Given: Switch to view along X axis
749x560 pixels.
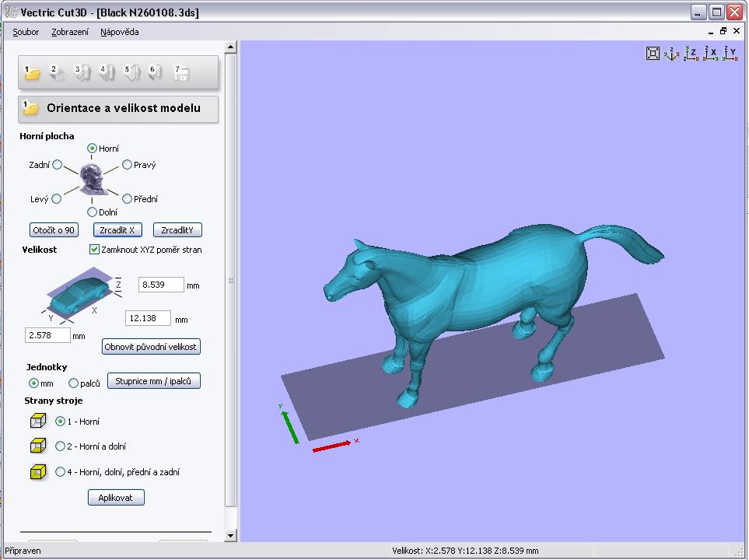Looking at the screenshot, I should (710, 54).
